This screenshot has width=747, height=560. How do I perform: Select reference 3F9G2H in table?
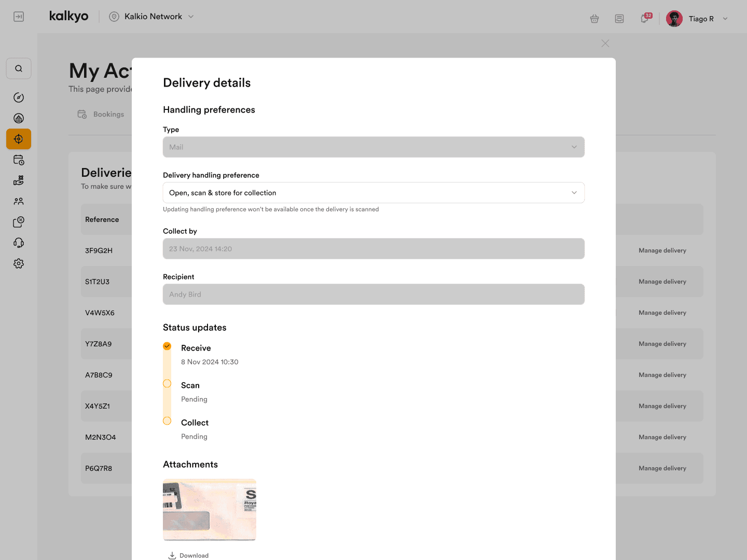coord(99,250)
